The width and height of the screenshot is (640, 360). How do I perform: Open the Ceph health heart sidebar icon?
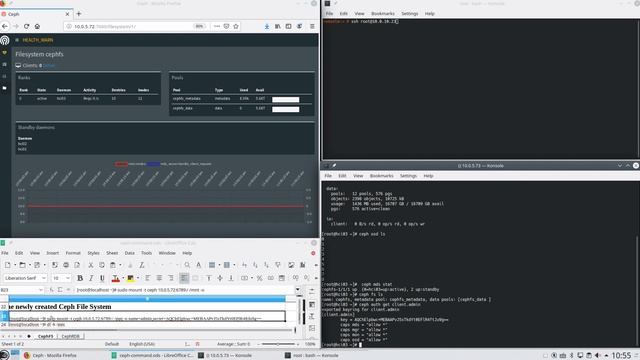pos(4,53)
